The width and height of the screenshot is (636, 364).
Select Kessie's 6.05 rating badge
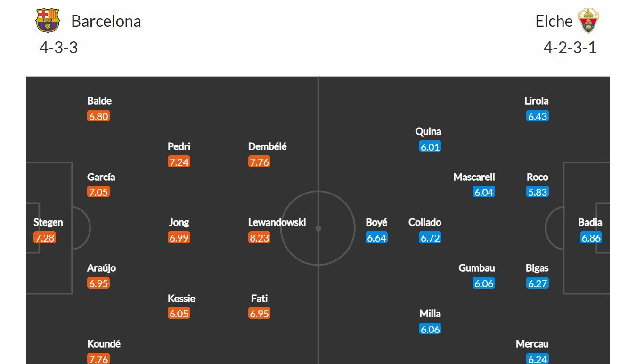click(179, 314)
